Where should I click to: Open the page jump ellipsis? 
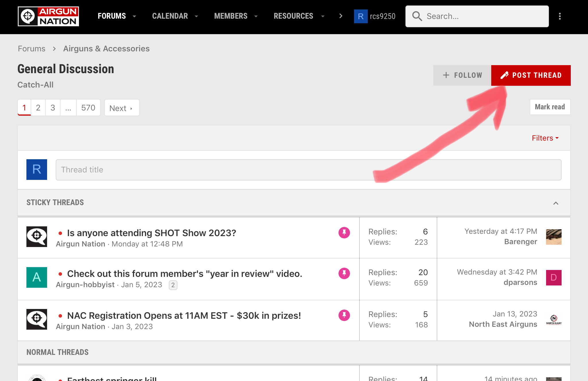(68, 108)
